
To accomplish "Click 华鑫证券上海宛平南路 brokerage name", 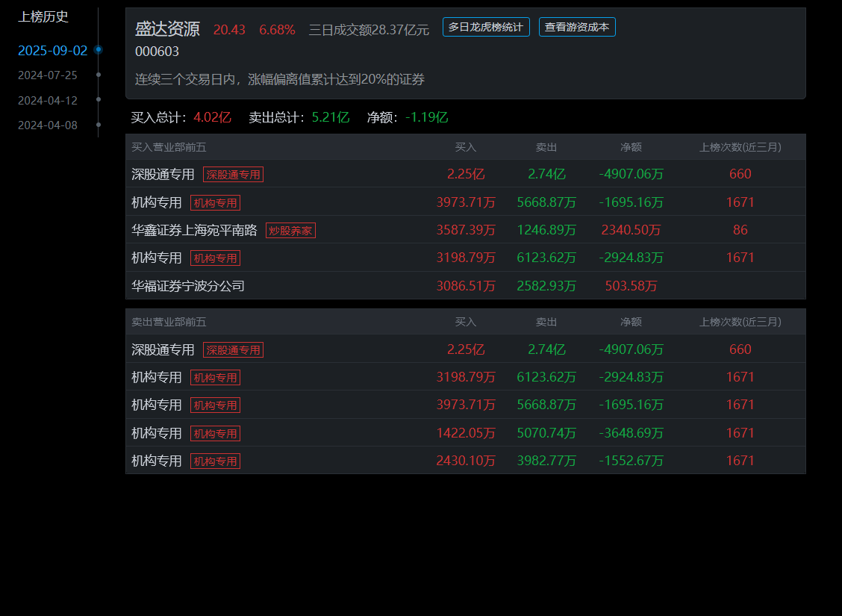I will pos(194,231).
